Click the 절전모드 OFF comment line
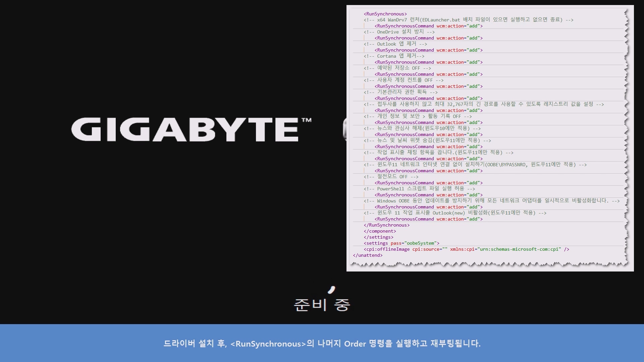Screen dimensions: 644x362 pos(391,177)
